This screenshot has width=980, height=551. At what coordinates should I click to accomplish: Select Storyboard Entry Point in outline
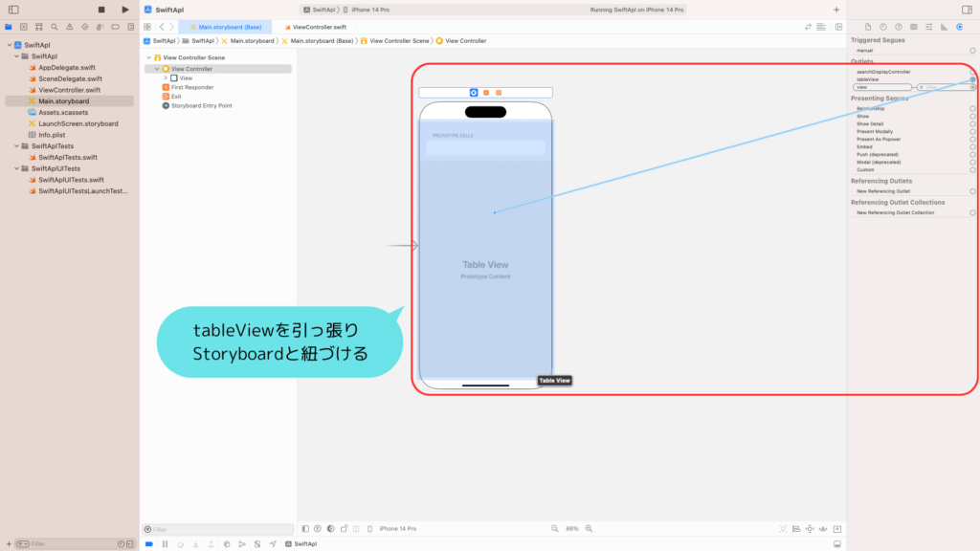tap(201, 105)
